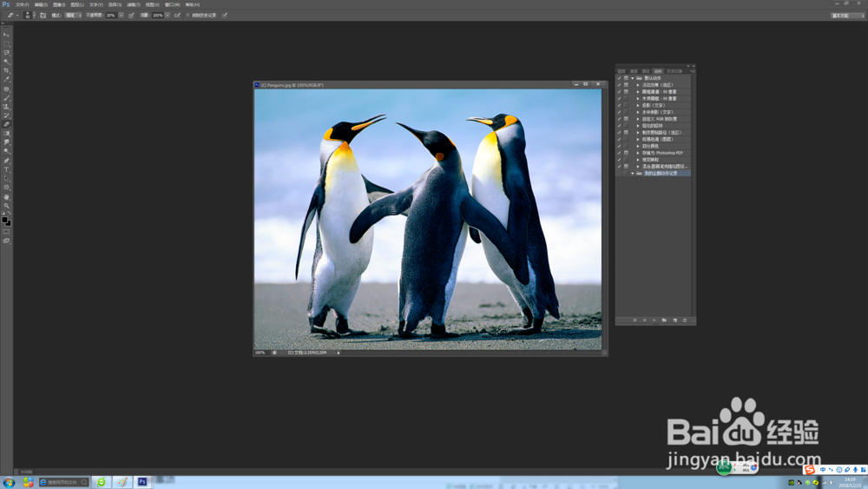Open the brush preset picker dropdown
The width and height of the screenshot is (868, 489).
[x=34, y=15]
